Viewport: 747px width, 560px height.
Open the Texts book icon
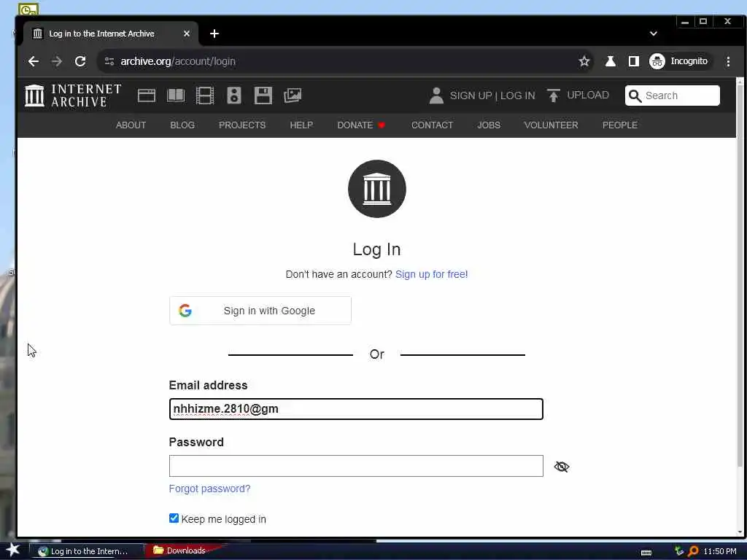[176, 96]
